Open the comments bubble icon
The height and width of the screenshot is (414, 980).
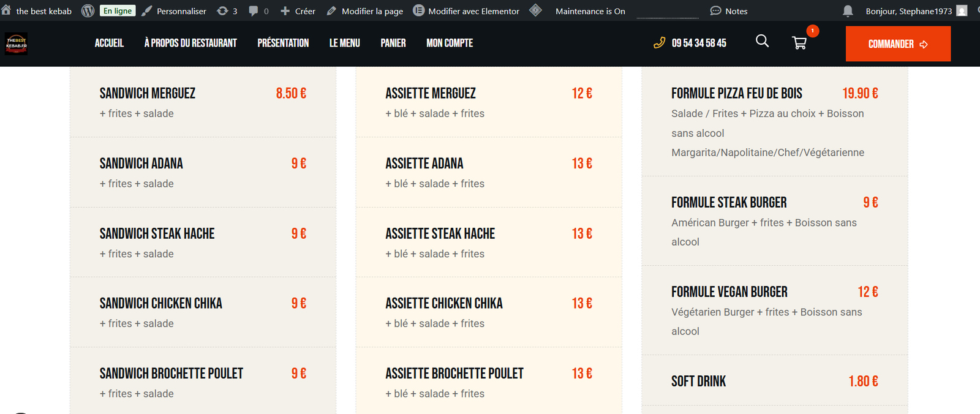258,11
